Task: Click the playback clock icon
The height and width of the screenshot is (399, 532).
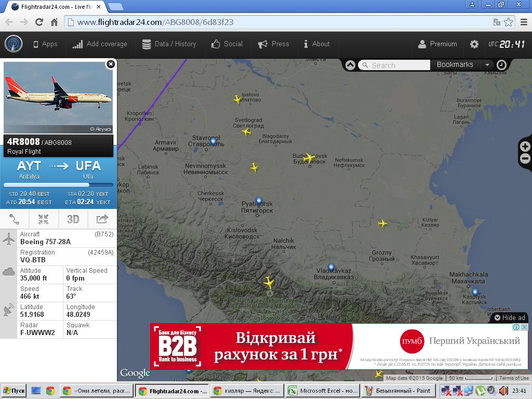Action: click(501, 65)
